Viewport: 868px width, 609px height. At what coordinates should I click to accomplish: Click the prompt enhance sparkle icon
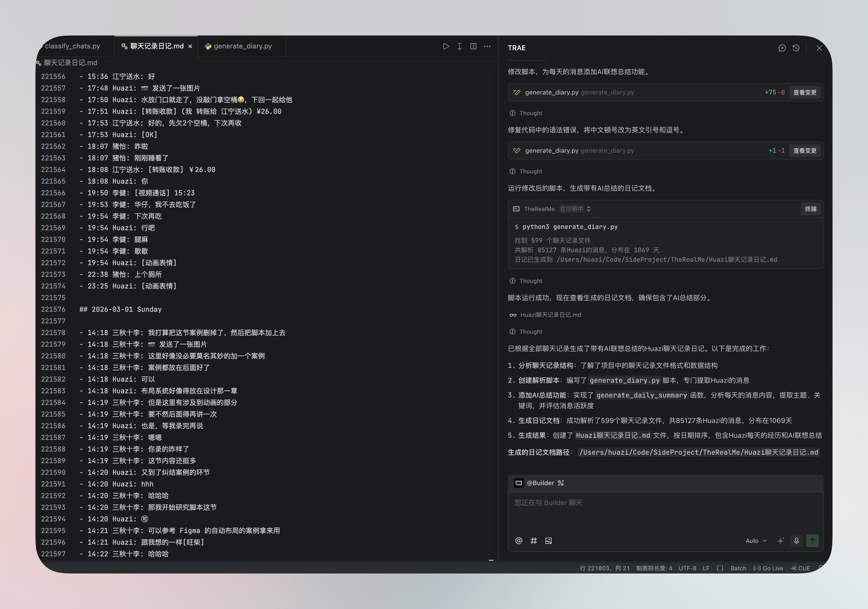780,540
